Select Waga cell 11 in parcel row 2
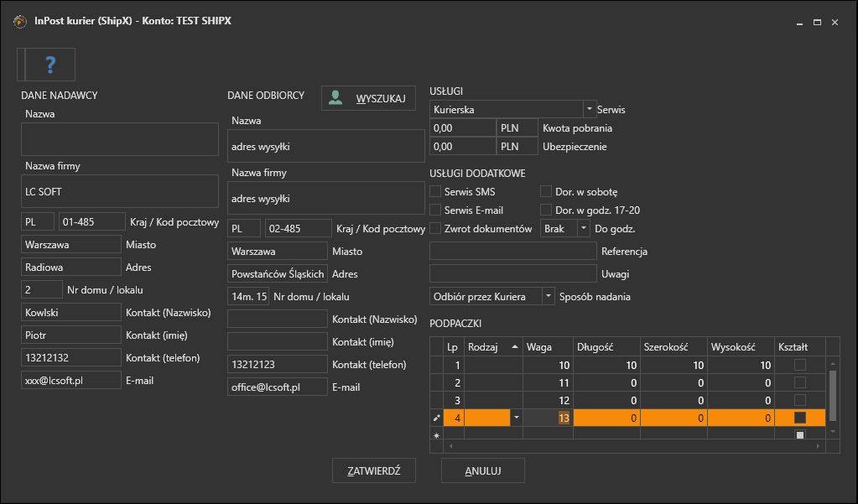The width and height of the screenshot is (858, 504). pyautogui.click(x=548, y=383)
